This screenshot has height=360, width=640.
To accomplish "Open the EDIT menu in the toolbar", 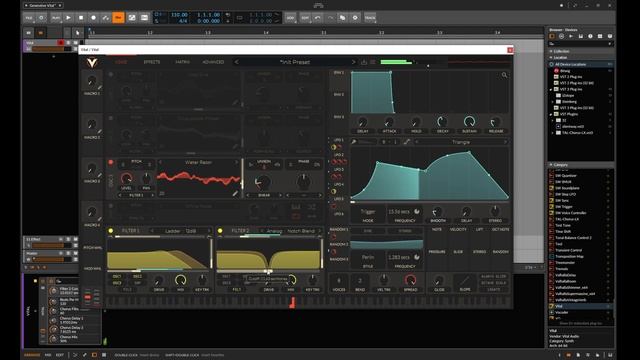I will tap(305, 18).
